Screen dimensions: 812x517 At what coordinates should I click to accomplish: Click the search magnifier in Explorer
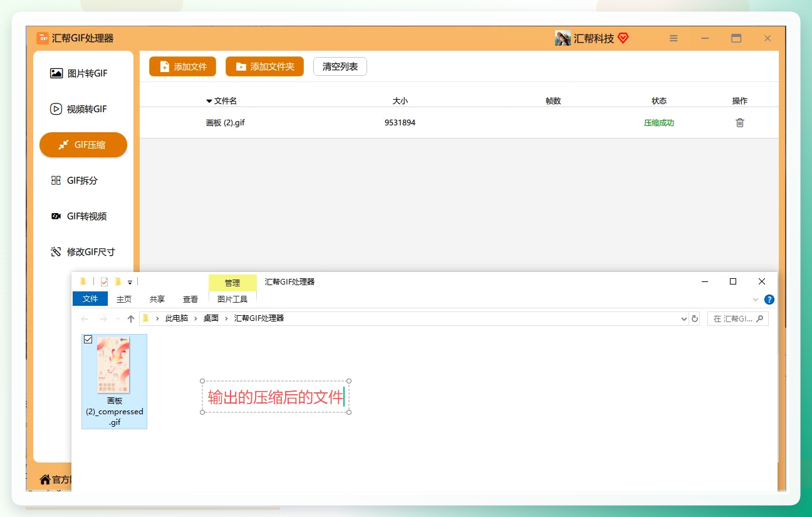(x=760, y=318)
